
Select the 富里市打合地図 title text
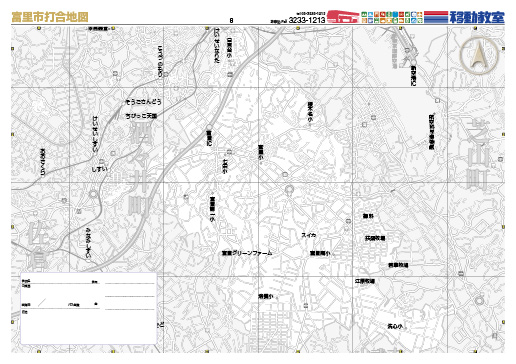[50, 17]
